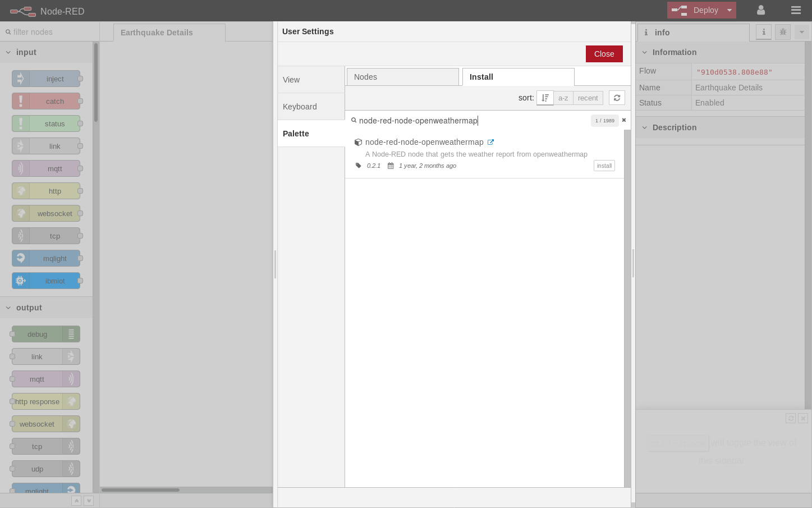The width and height of the screenshot is (812, 508).
Task: Open the hamburger main menu
Action: pyautogui.click(x=796, y=10)
